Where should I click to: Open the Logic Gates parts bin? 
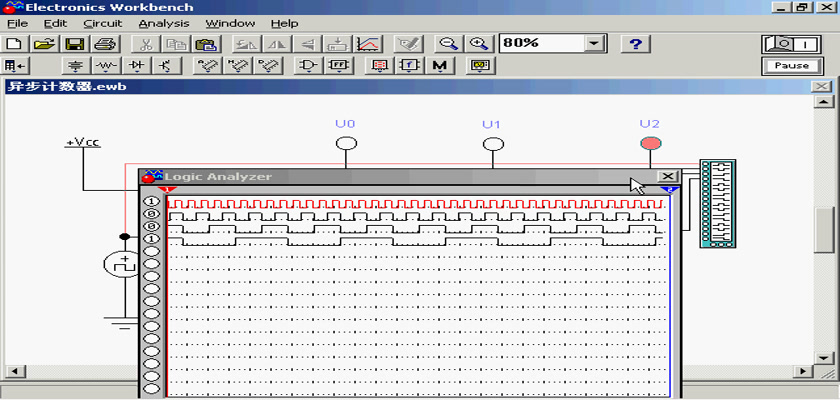tap(309, 66)
